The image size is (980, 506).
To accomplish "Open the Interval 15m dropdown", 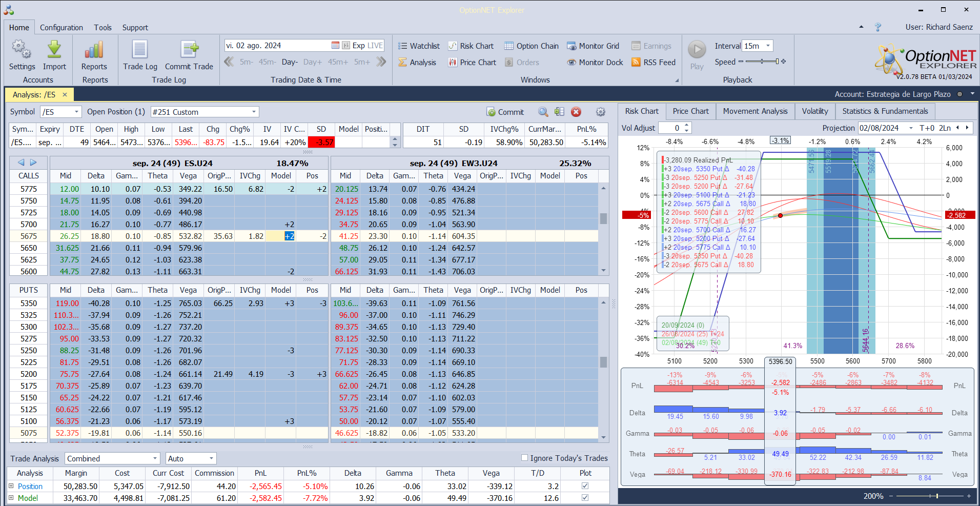I will 768,46.
